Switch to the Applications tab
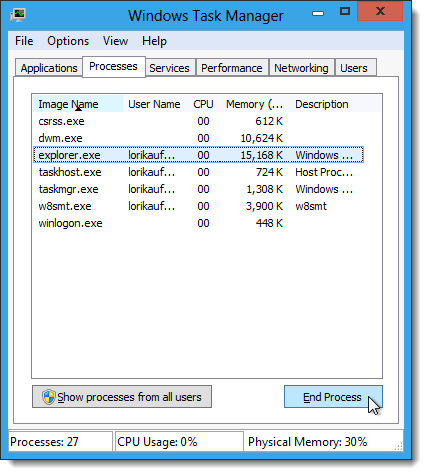Screen dimensions: 427x475 [49, 68]
